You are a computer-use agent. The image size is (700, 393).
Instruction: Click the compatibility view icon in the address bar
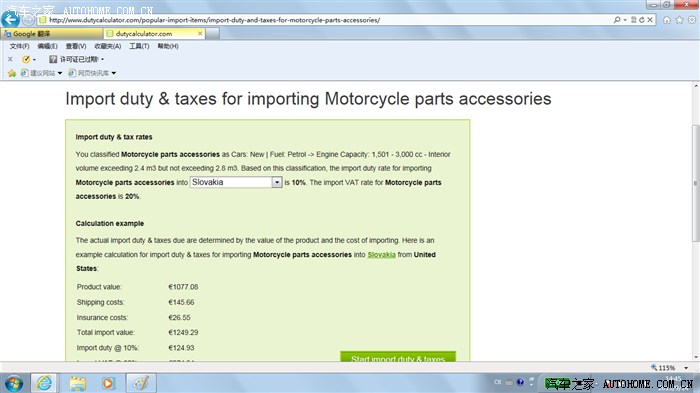(633, 20)
